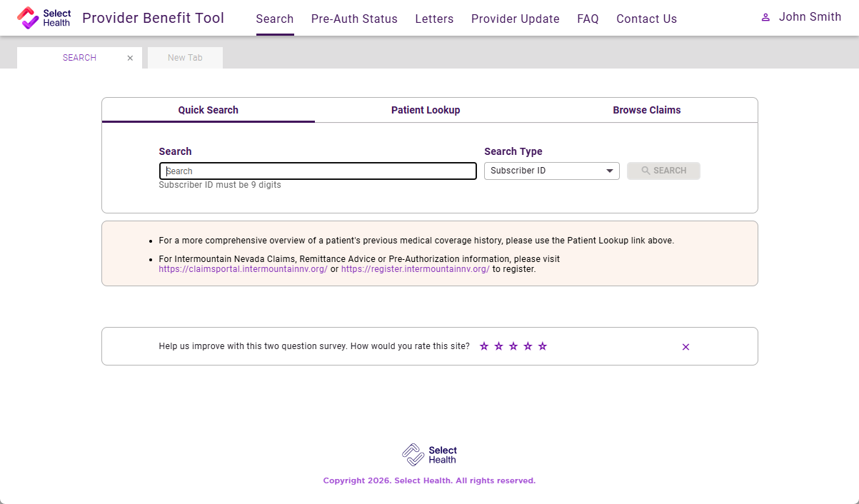Select the third star in the survey rating
Screen dimensions: 859x504
[x=513, y=346]
